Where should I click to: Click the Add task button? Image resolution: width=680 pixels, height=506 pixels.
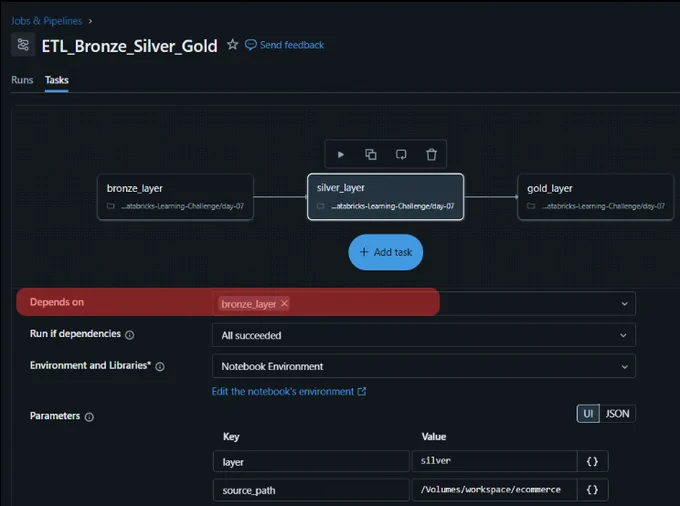pyautogui.click(x=386, y=252)
